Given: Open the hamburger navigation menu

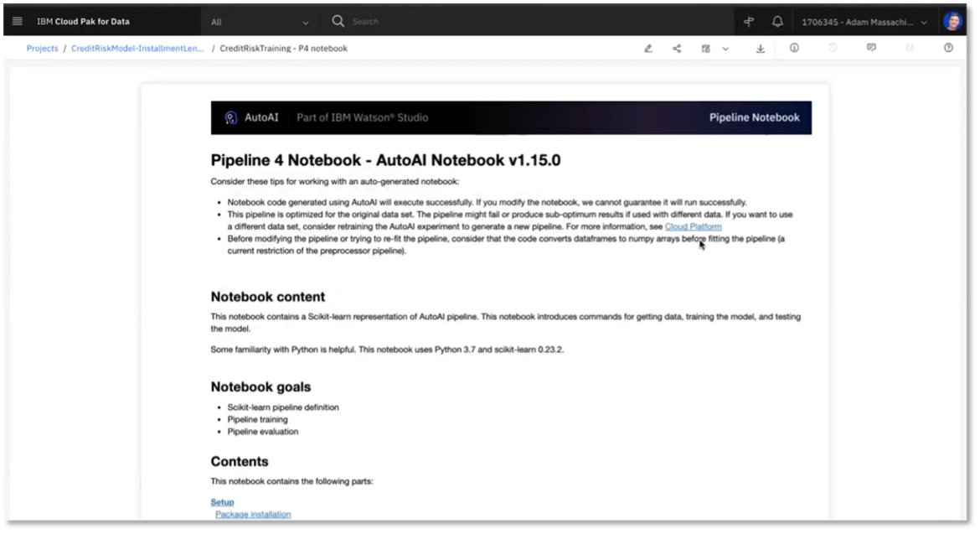Looking at the screenshot, I should (x=18, y=22).
